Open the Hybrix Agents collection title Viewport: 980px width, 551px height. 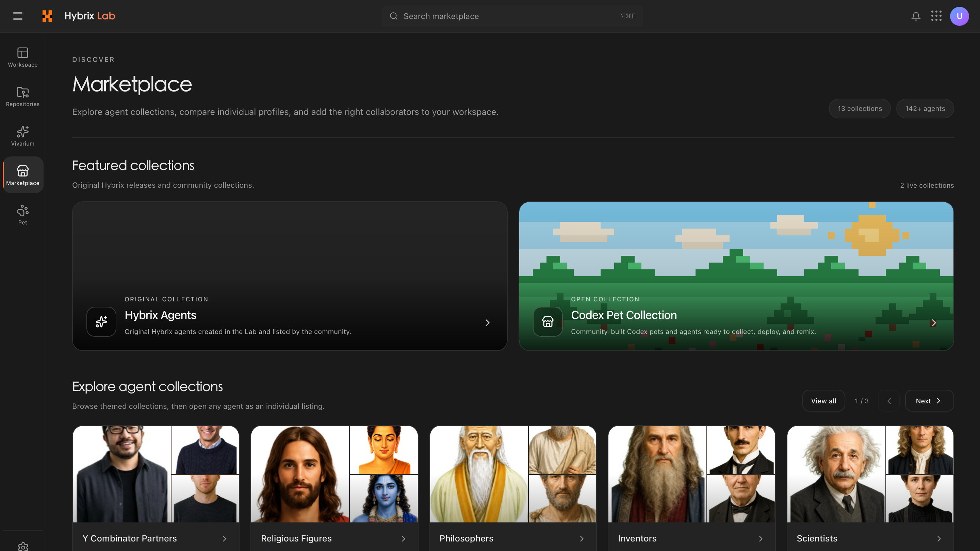tap(160, 315)
